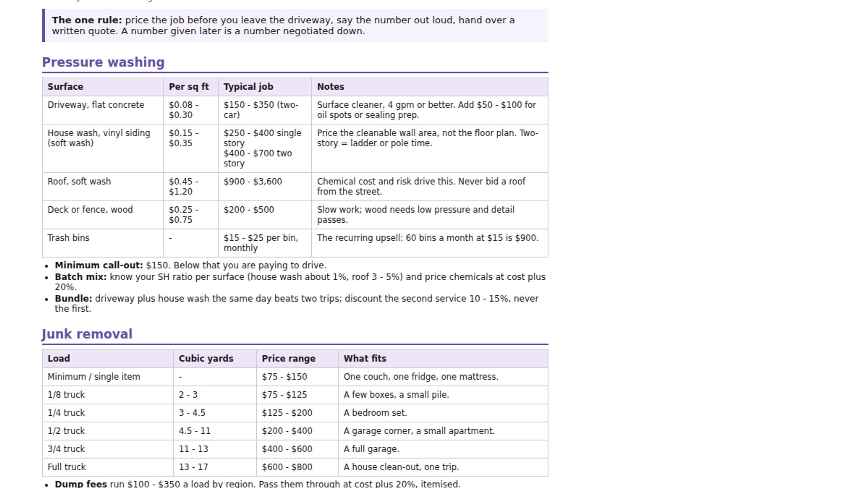
Task: Click the '1/8 truck' row label
Action: tap(66, 395)
